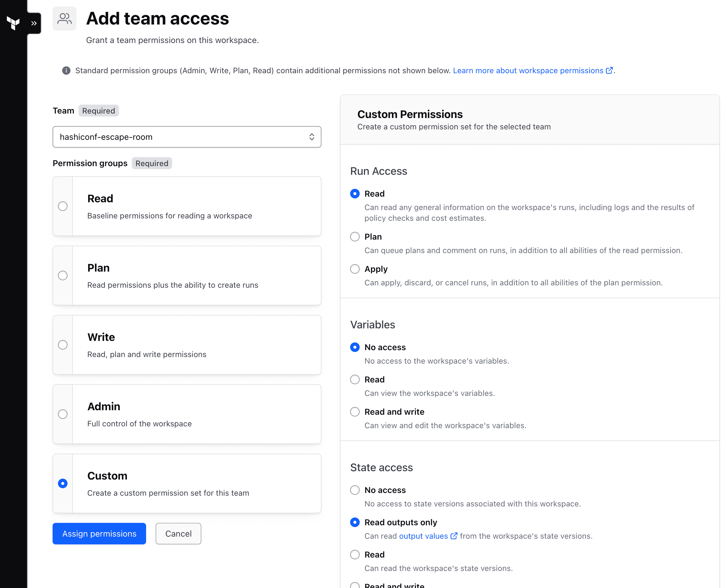
Task: Select the Admin permission group
Action: 63,414
